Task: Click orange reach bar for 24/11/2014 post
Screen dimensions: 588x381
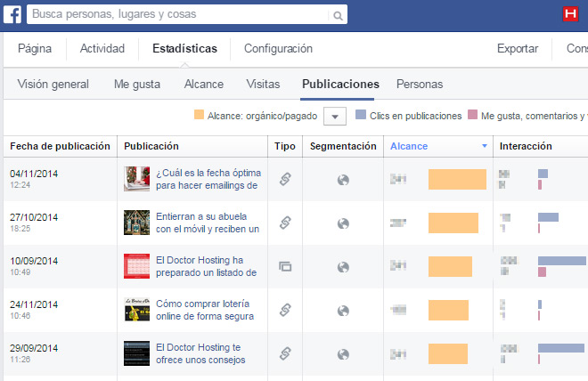Action: (x=448, y=310)
